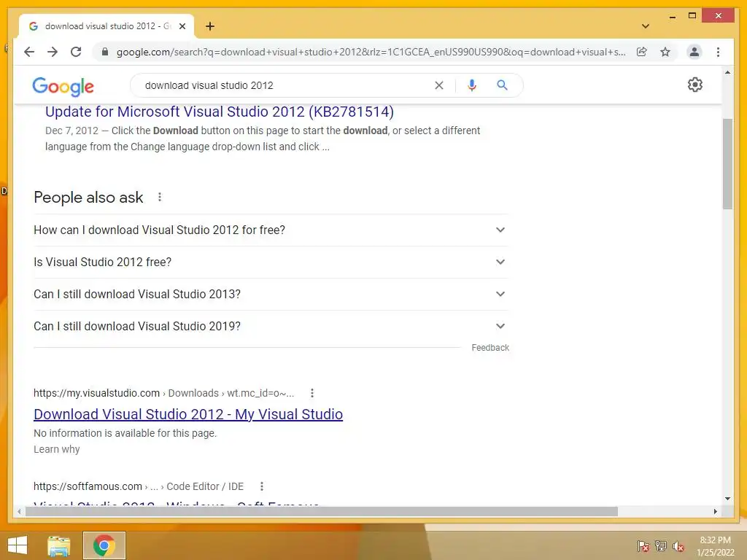This screenshot has width=747, height=560.
Task: Open options beside People also ask
Action: 160,197
